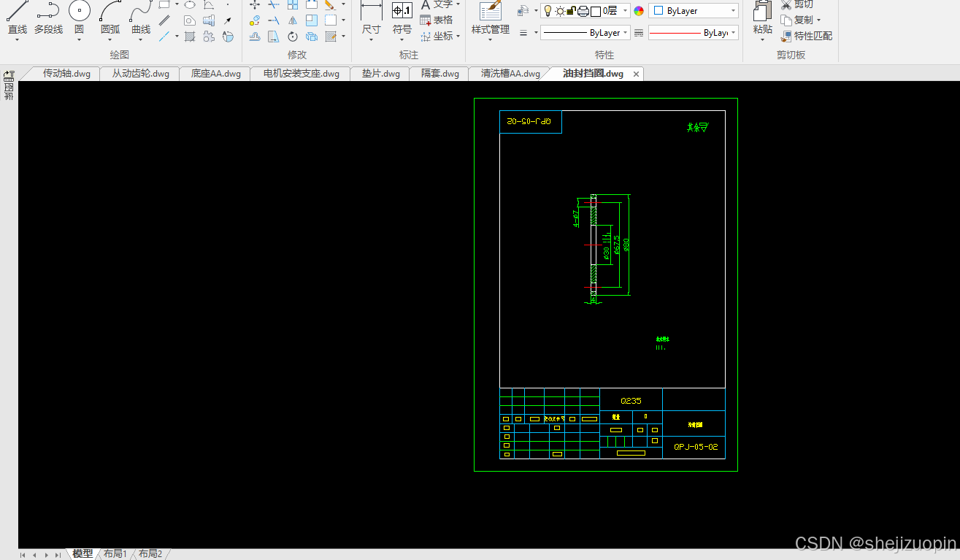Image resolution: width=960 pixels, height=560 pixels.
Task: Expand the 样式管理 dropdown arrow
Action: click(x=491, y=40)
